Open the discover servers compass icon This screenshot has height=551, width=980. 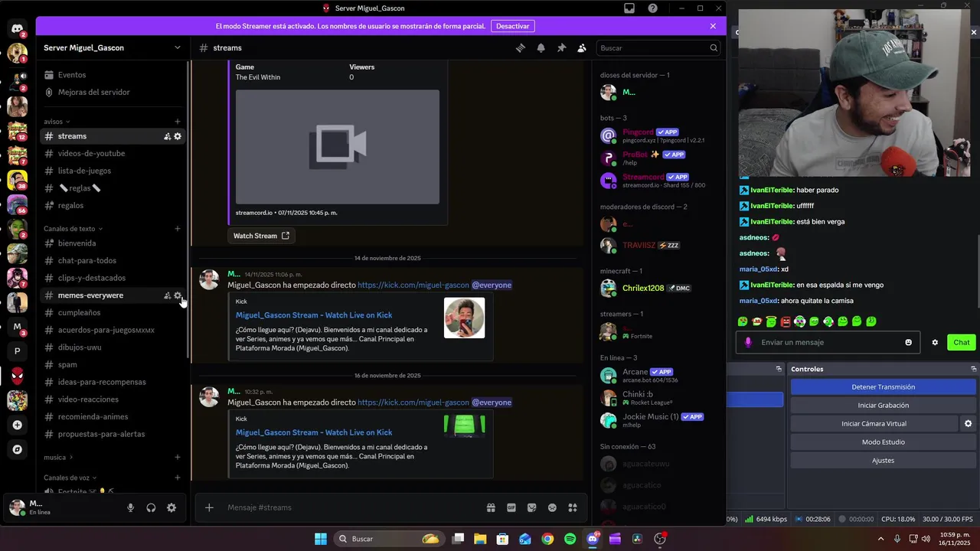(17, 449)
